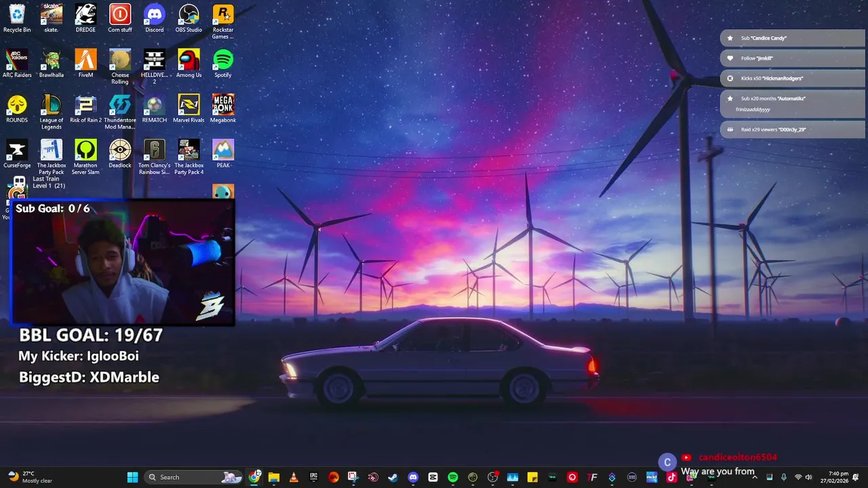This screenshot has width=868, height=488.
Task: Open VLC media player in taskbar
Action: coord(294,477)
